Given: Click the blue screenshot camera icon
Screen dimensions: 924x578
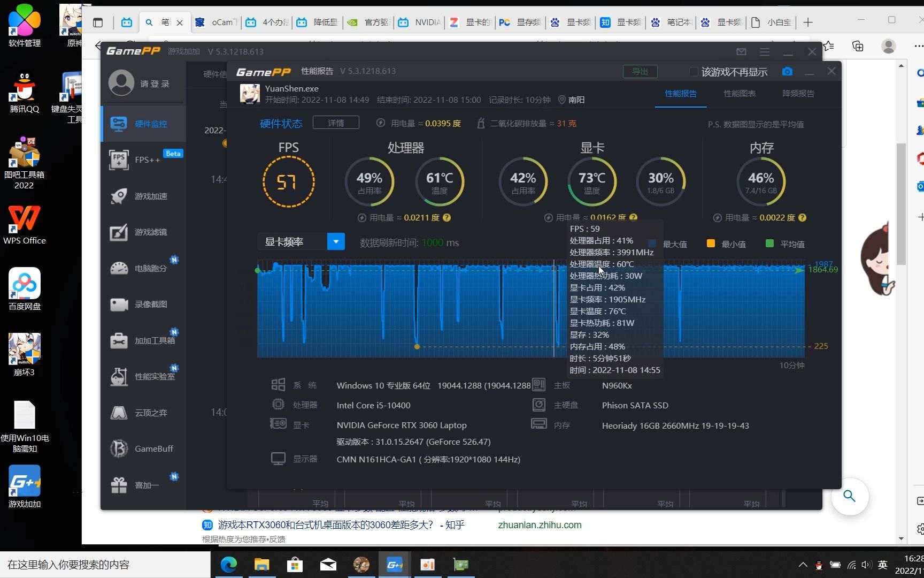Looking at the screenshot, I should [x=787, y=72].
